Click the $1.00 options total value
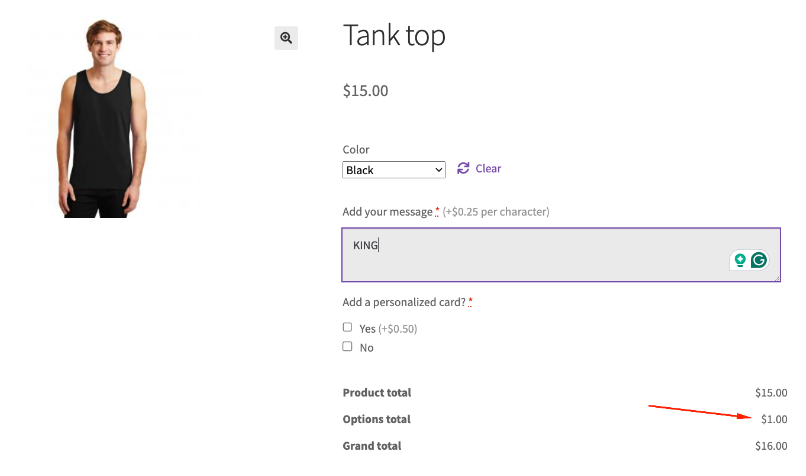 pyautogui.click(x=774, y=419)
